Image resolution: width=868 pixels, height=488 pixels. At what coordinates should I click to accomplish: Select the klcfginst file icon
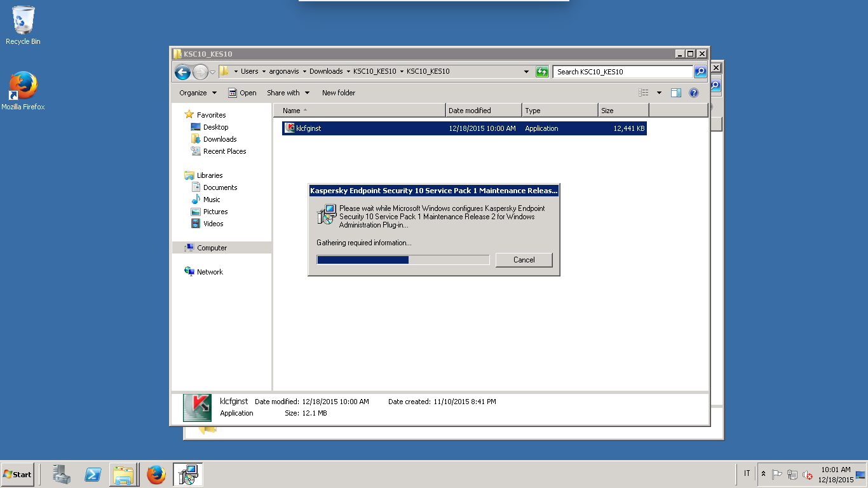[x=290, y=128]
